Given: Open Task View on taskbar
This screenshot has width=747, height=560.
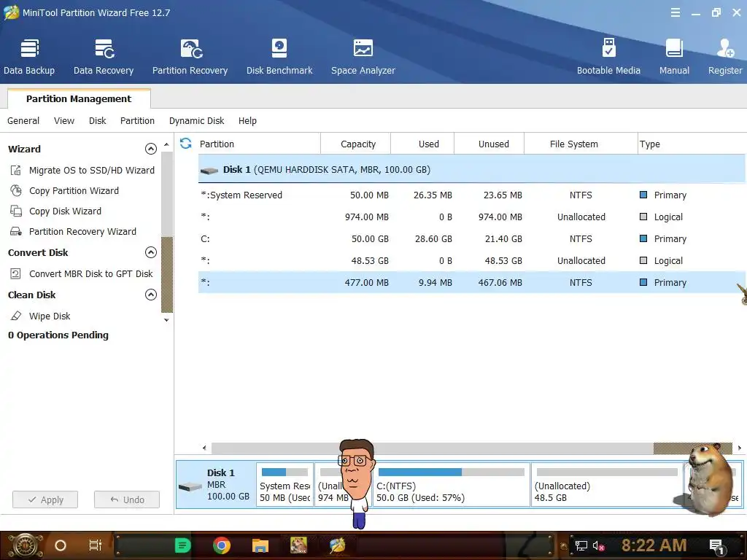Looking at the screenshot, I should pos(96,545).
